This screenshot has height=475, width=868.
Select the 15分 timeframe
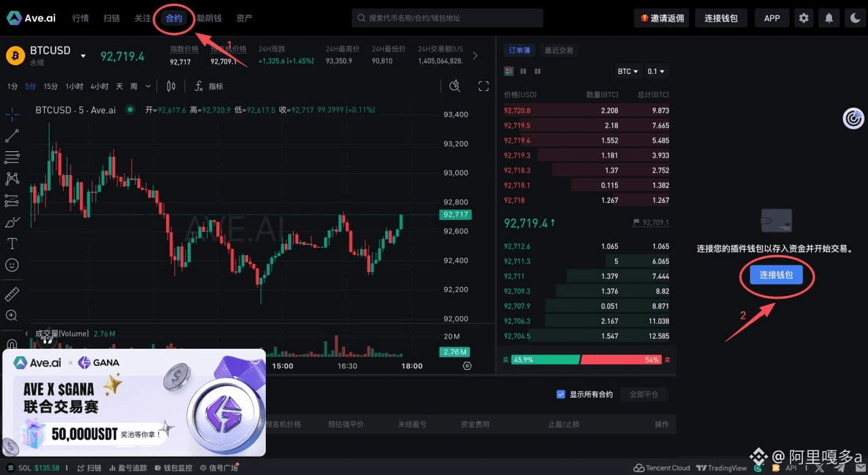pyautogui.click(x=50, y=86)
